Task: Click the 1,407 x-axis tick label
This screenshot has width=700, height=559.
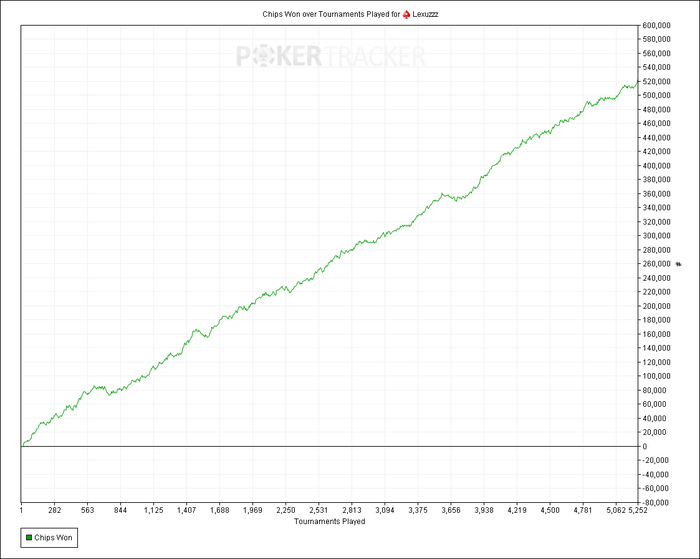Action: click(x=187, y=510)
